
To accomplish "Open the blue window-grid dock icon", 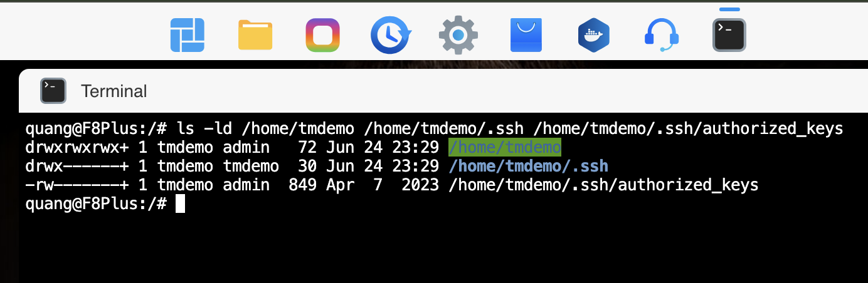I will pos(188,35).
